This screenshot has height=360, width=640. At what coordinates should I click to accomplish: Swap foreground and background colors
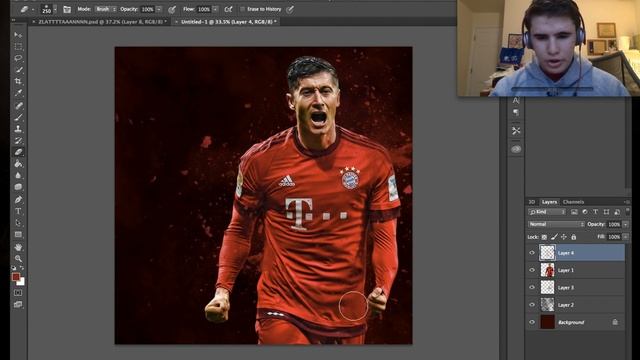pos(22,268)
